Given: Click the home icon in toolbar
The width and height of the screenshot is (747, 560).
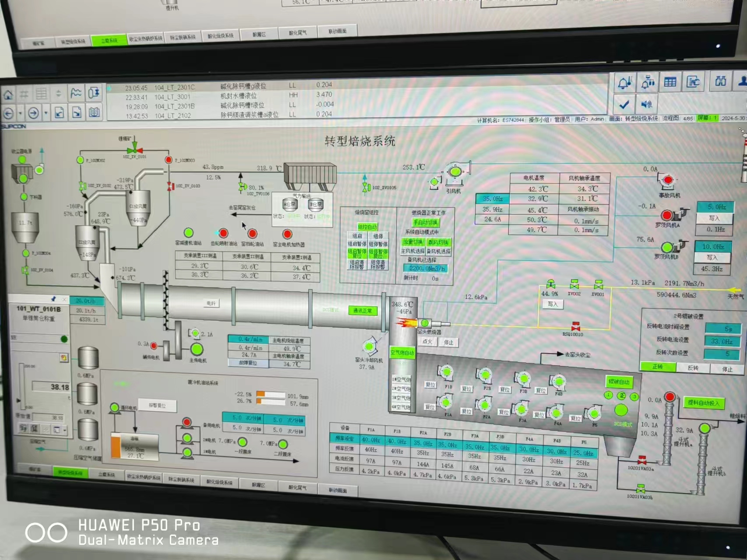Looking at the screenshot, I should [8, 95].
